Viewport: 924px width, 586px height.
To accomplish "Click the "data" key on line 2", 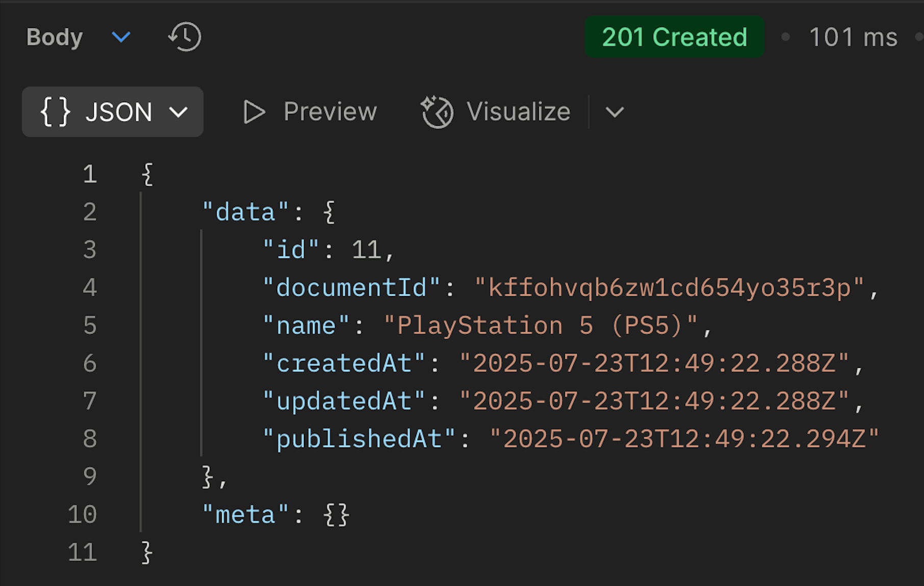I will pyautogui.click(x=246, y=211).
